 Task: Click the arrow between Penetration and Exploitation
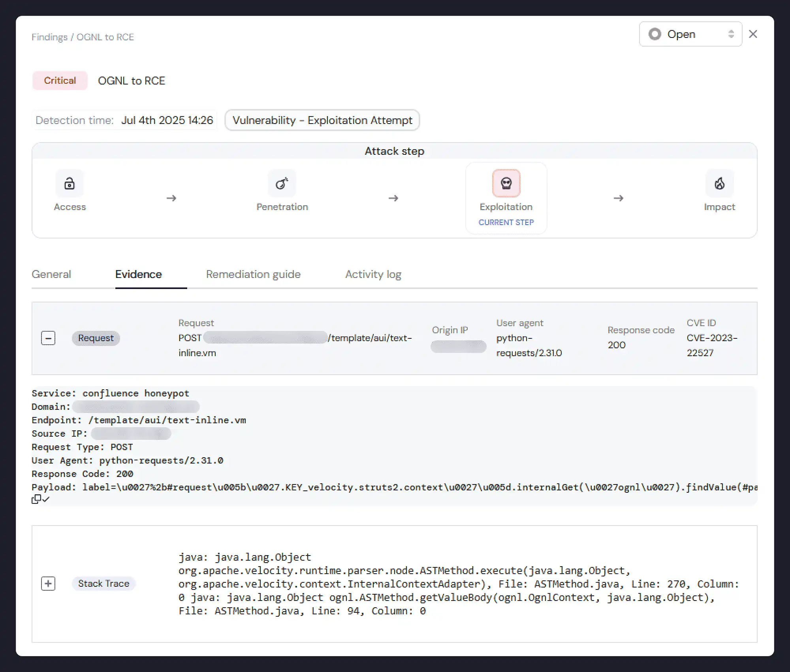tap(393, 198)
